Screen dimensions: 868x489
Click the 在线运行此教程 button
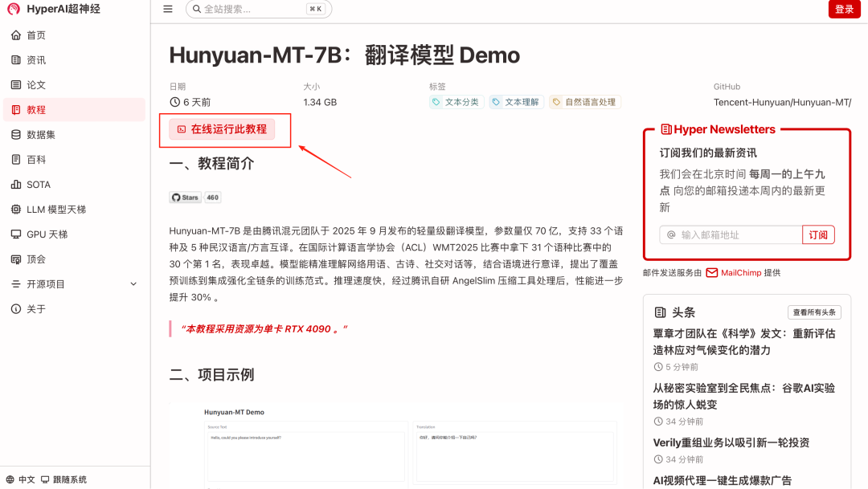(222, 129)
